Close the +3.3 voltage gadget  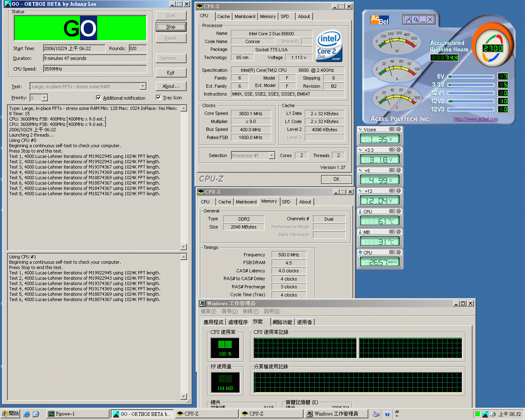[398, 150]
